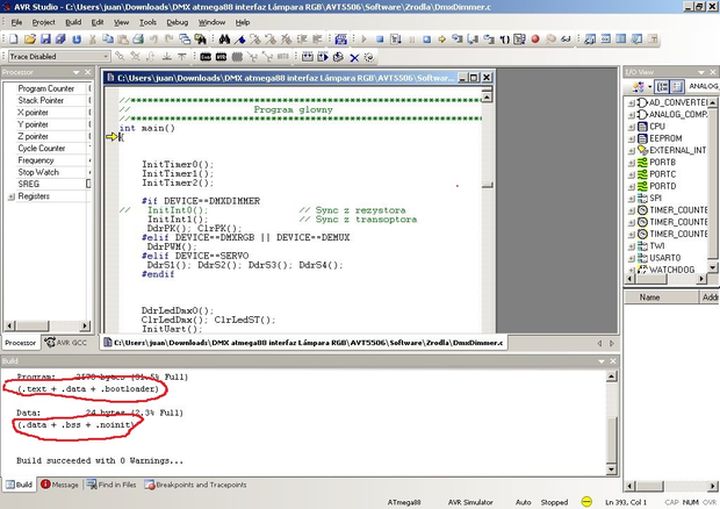Show next statement with yellow arrow icon
720x509 pixels.
point(442,40)
